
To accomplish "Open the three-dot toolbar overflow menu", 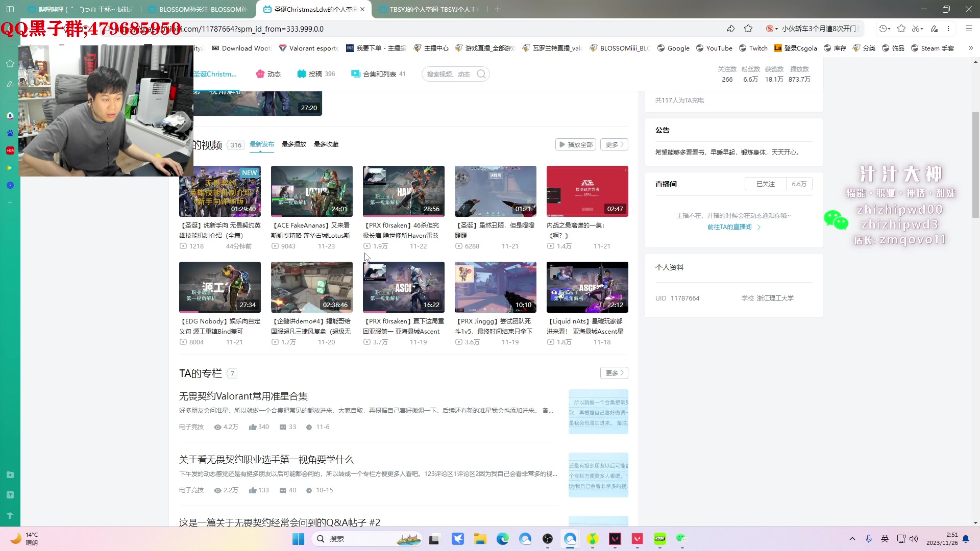I will 948,29.
